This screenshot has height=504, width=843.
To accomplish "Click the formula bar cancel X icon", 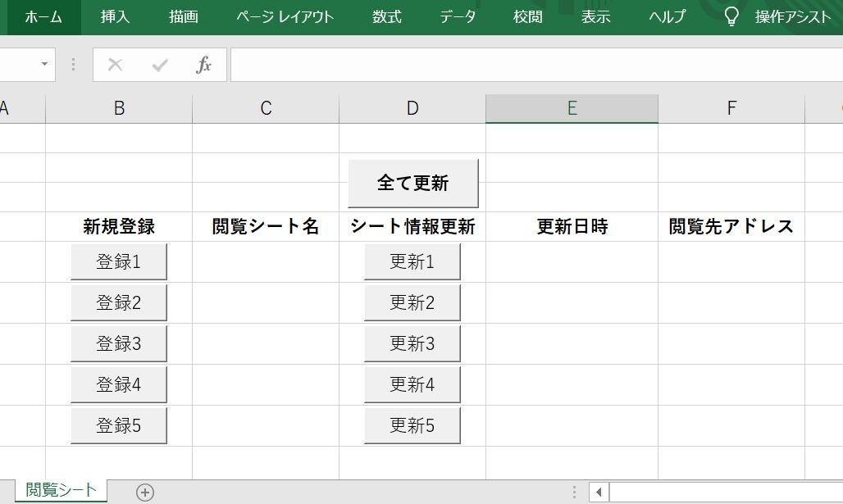I will tap(115, 65).
